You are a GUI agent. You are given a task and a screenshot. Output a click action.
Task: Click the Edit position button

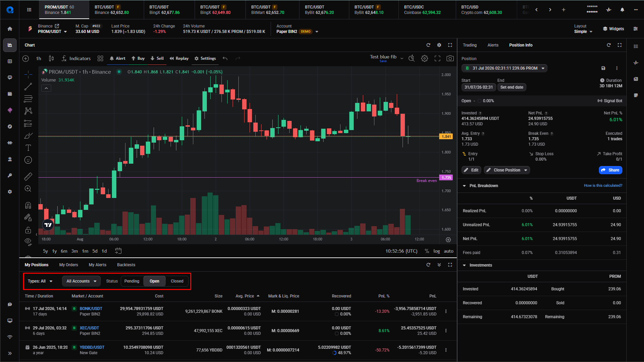tap(471, 170)
